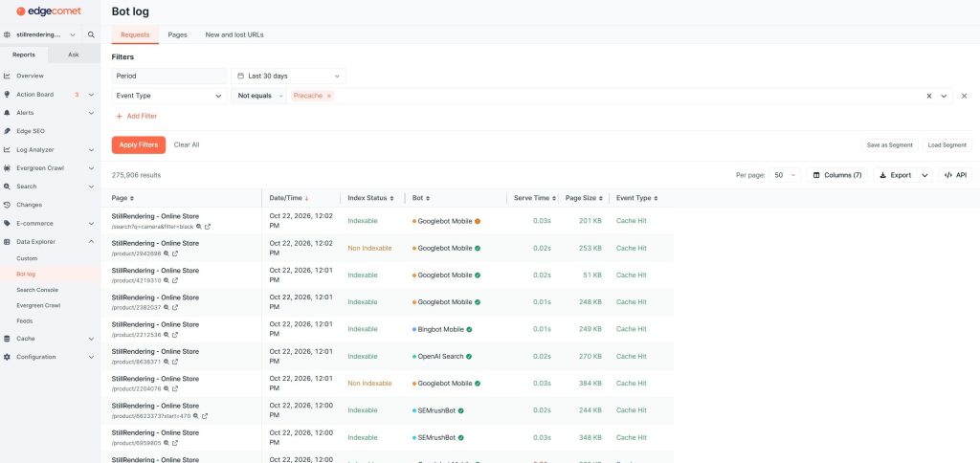980x463 pixels.
Task: Sort by Index Status column
Action: (370, 198)
